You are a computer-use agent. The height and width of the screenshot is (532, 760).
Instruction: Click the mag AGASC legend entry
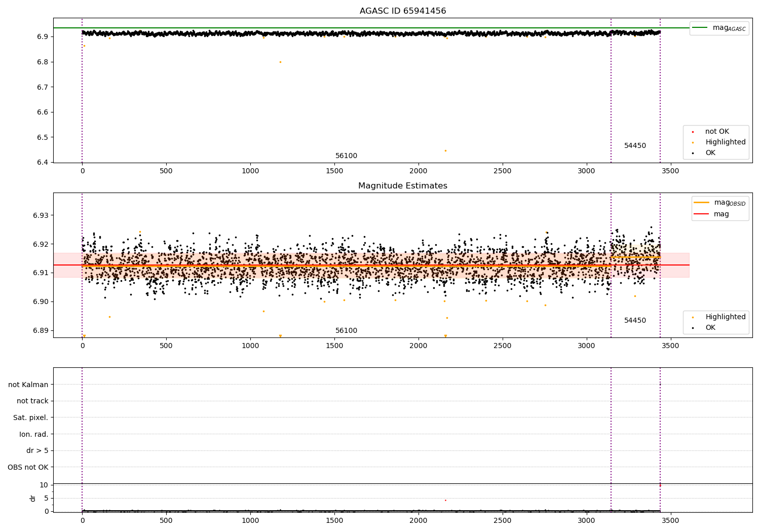coord(719,28)
